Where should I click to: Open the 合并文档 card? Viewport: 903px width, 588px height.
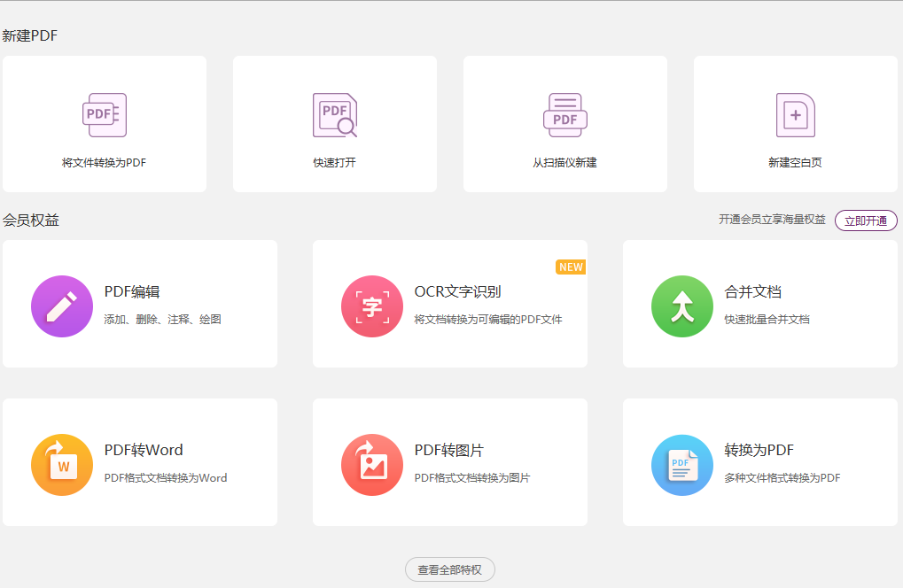click(x=759, y=303)
